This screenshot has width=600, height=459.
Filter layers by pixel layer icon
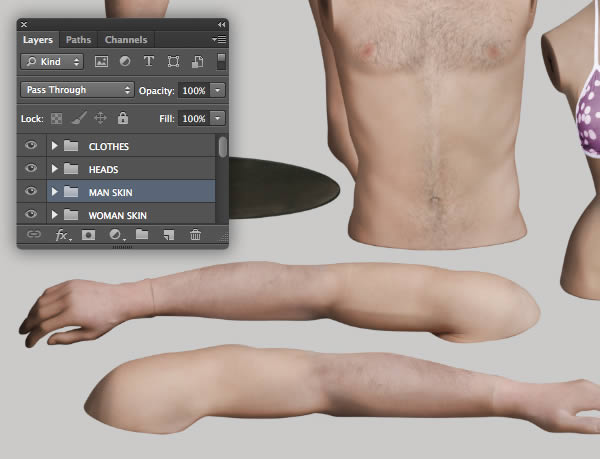click(x=101, y=62)
